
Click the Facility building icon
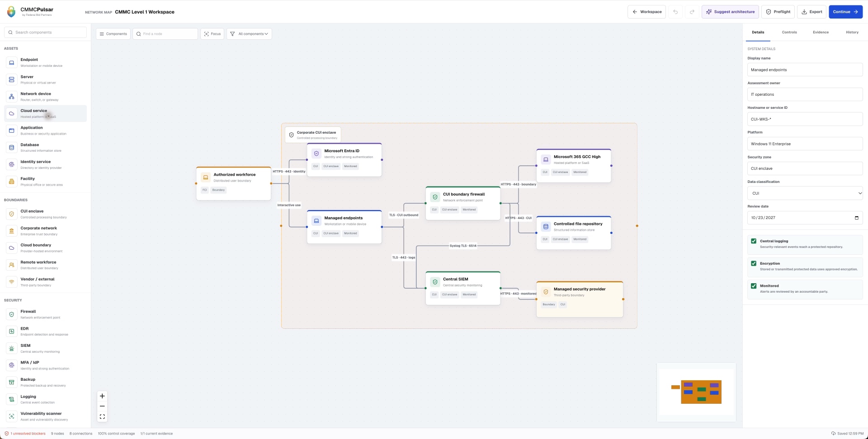(12, 182)
